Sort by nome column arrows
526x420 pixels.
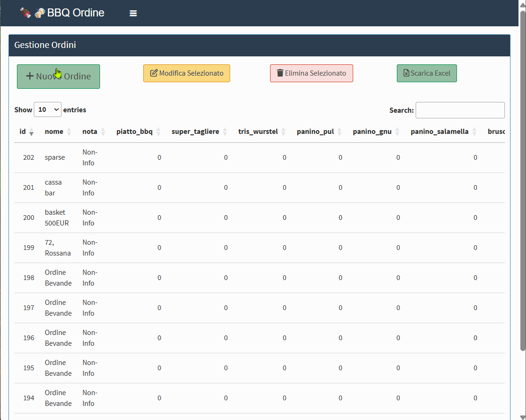click(69, 132)
